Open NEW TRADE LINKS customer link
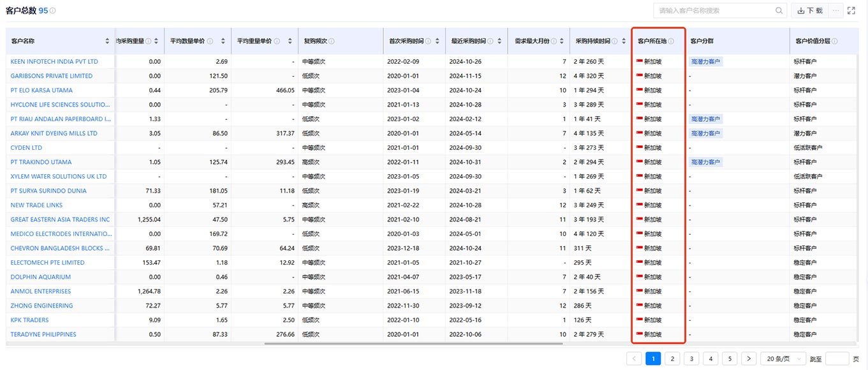 (36, 205)
